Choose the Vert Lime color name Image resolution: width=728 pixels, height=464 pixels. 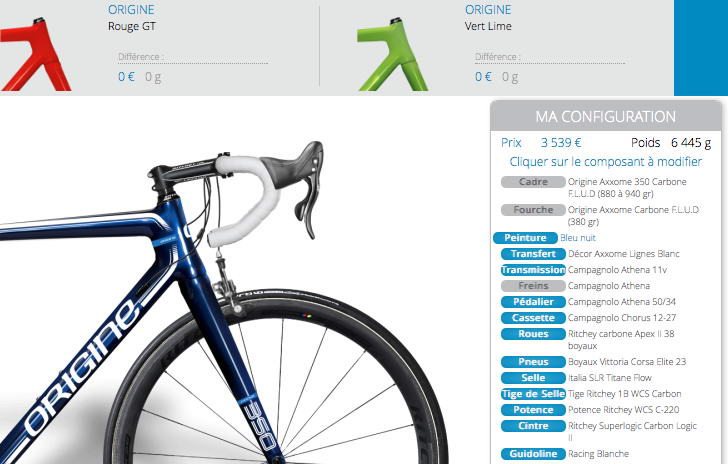pos(488,26)
